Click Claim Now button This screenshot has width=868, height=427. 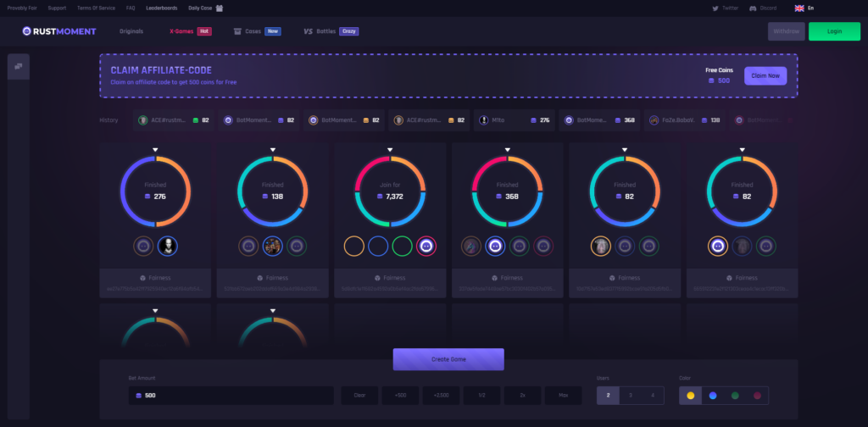click(x=765, y=75)
